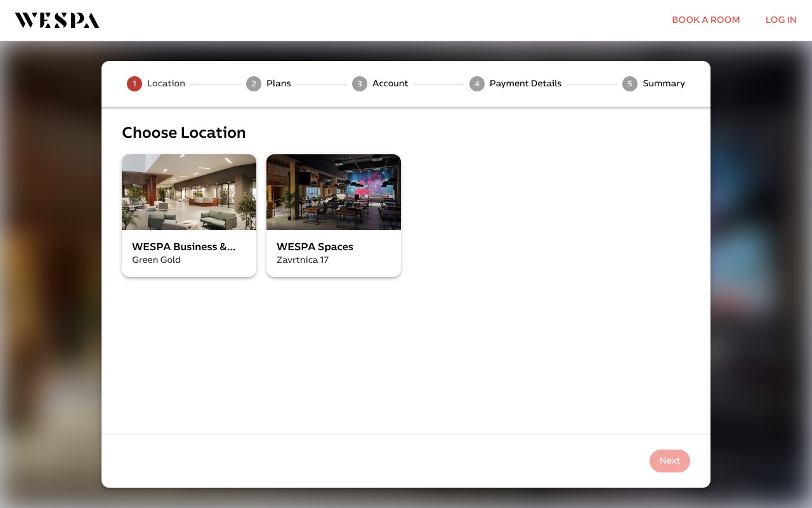Click the Account step label
The width and height of the screenshot is (812, 508).
coord(390,83)
